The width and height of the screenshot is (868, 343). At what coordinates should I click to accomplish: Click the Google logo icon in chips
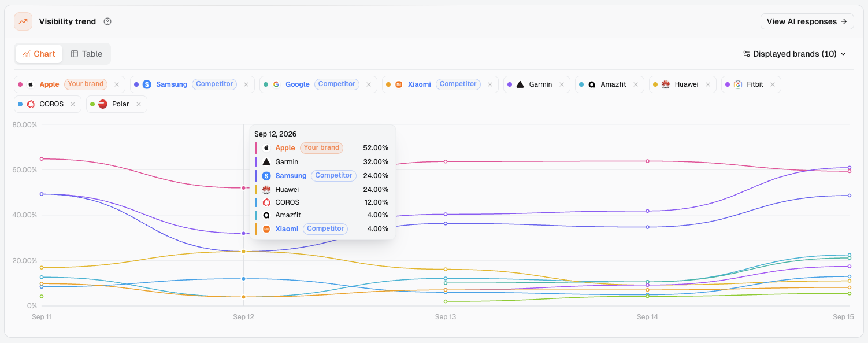click(x=276, y=84)
